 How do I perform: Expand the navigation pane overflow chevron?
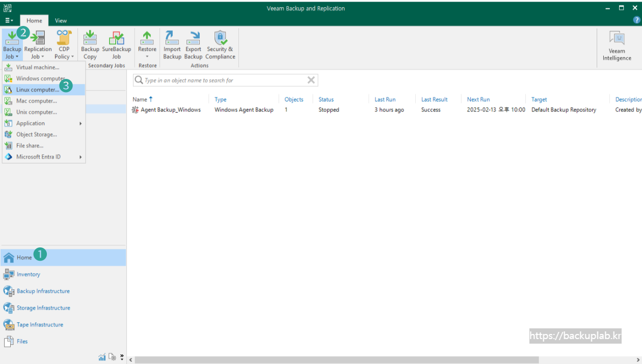click(122, 357)
